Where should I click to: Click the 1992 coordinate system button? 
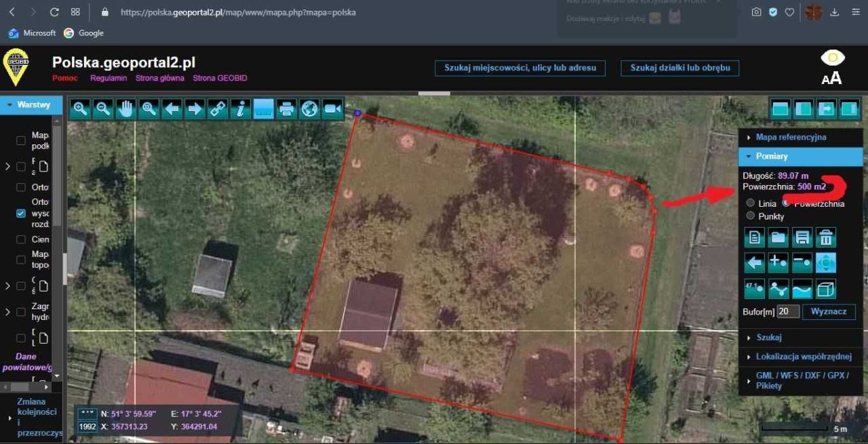pos(87,426)
